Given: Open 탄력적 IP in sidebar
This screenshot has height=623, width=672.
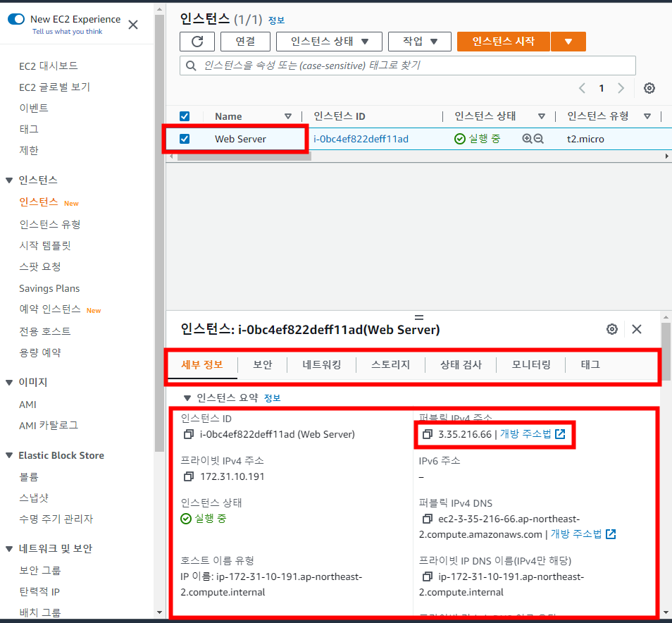Looking at the screenshot, I should pyautogui.click(x=39, y=592).
